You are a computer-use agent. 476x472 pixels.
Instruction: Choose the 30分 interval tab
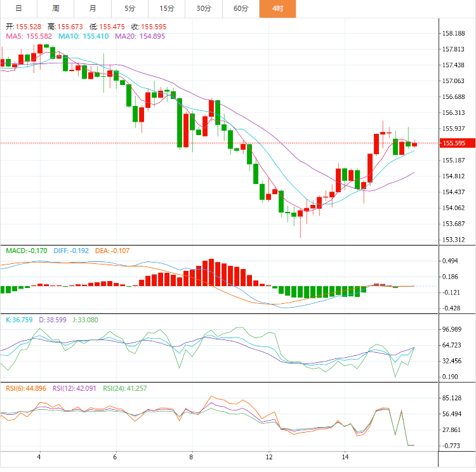[204, 8]
